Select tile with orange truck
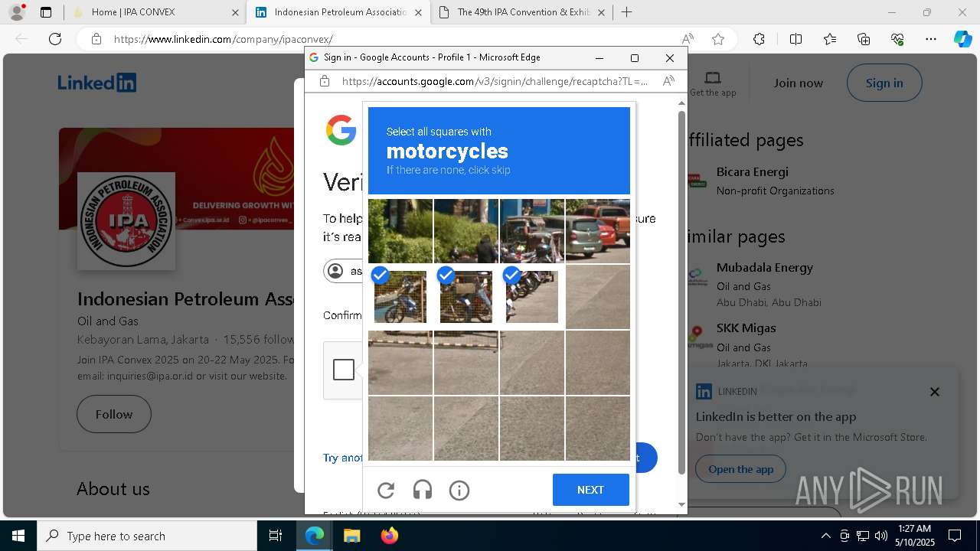980x551 pixels. (598, 231)
